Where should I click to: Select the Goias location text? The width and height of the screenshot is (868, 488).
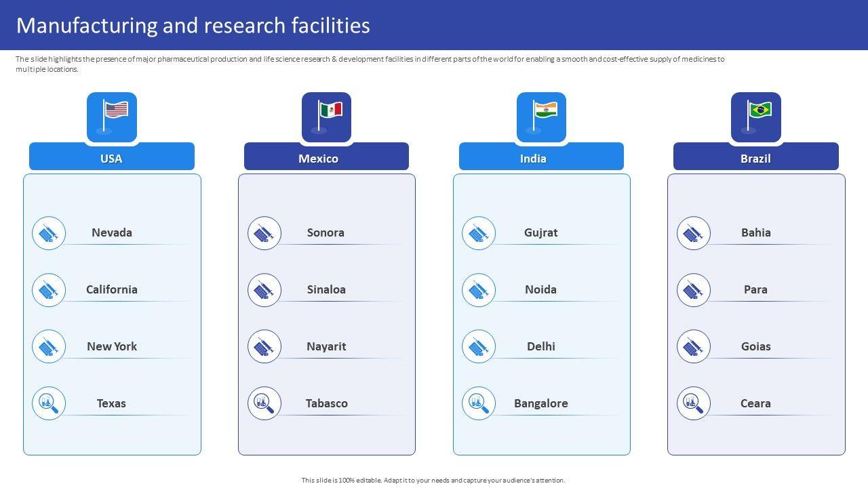point(755,346)
